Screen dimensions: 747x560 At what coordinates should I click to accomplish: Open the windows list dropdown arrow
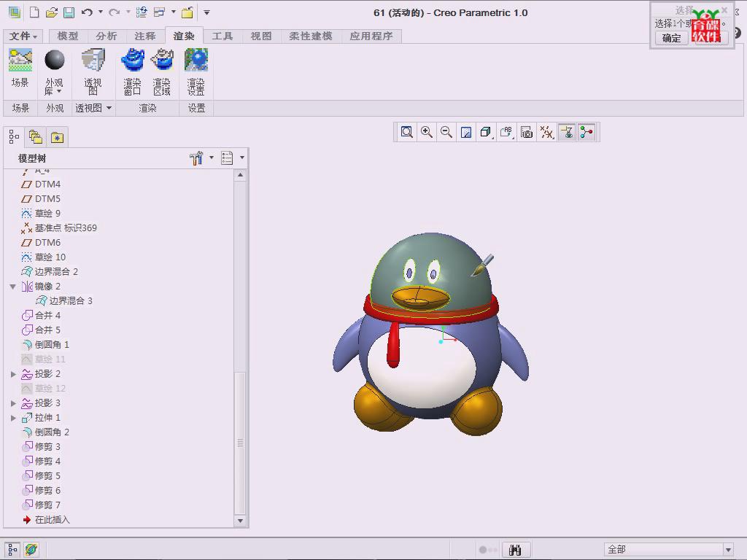[x=174, y=12]
